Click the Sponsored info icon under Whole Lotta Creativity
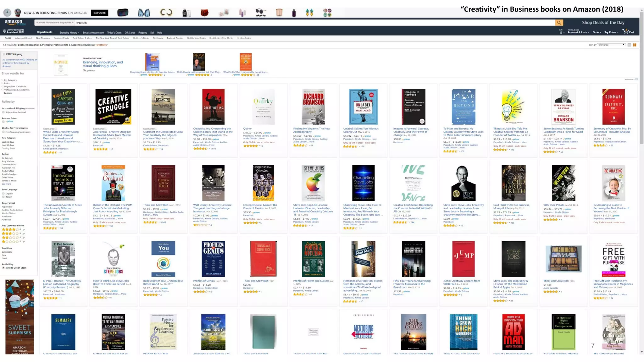This screenshot has height=362, width=644. 56,129
